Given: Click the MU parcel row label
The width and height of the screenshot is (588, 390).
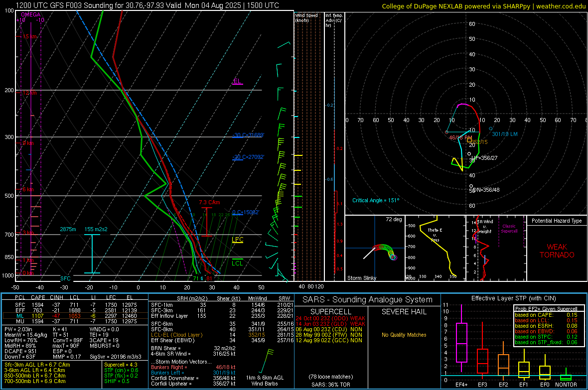Looking at the screenshot, I should click(20, 321).
